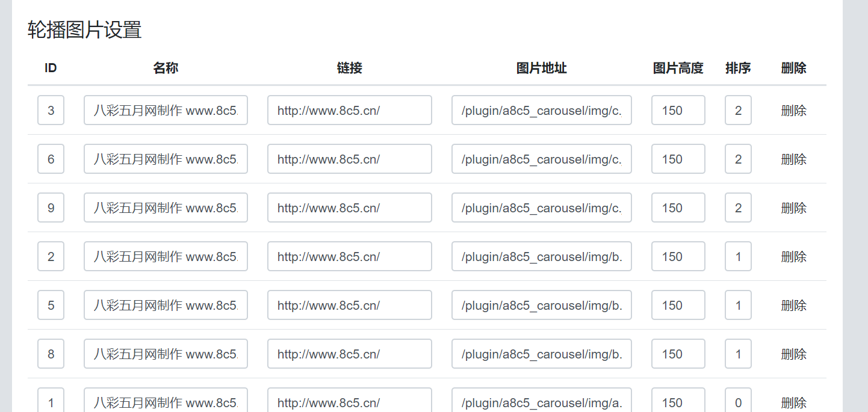Click the ID field showing 5

coord(51,305)
